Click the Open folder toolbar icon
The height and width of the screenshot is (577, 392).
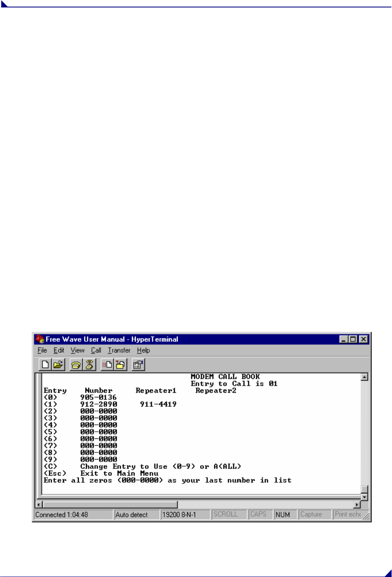(58, 365)
